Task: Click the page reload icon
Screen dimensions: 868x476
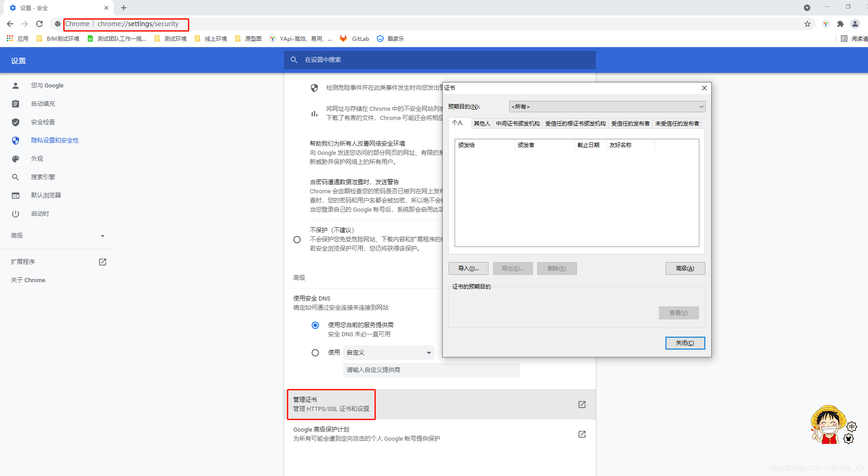Action: pos(39,24)
